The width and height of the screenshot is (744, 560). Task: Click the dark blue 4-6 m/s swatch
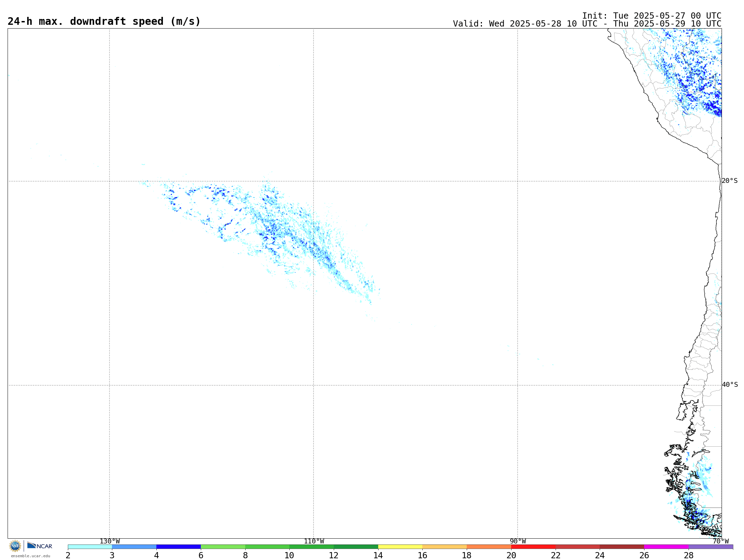click(178, 547)
